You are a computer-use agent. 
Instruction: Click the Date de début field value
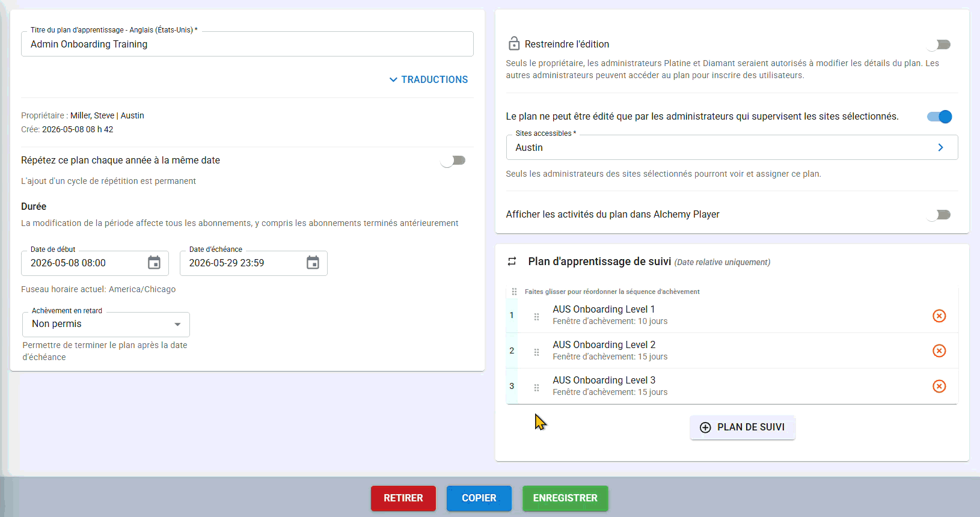[68, 263]
